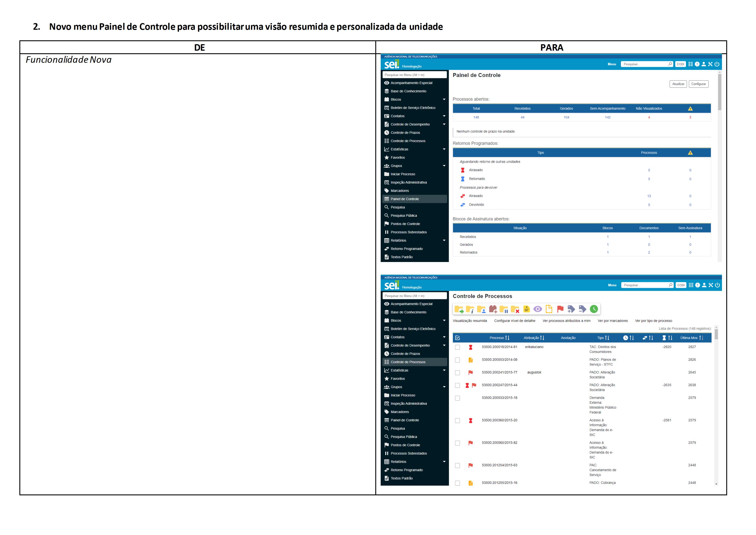This screenshot has height=535, width=756.
Task: Click the red flag icon in the toolbar
Action: pyautogui.click(x=560, y=309)
